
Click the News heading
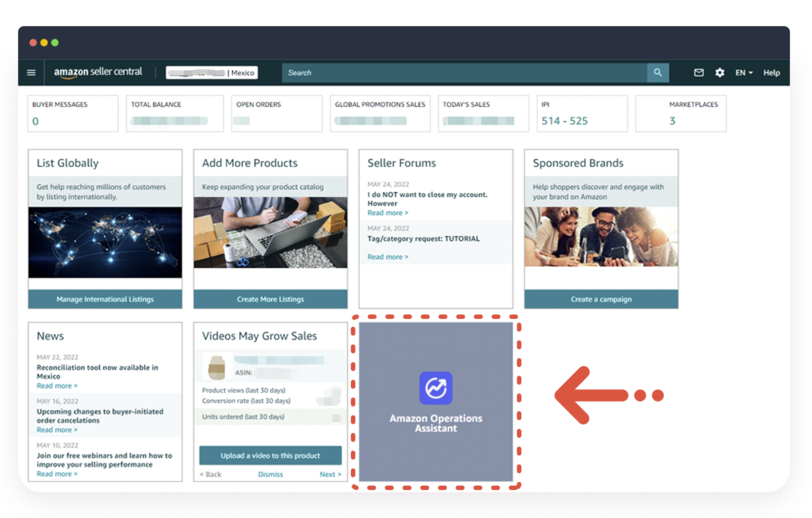tap(50, 336)
